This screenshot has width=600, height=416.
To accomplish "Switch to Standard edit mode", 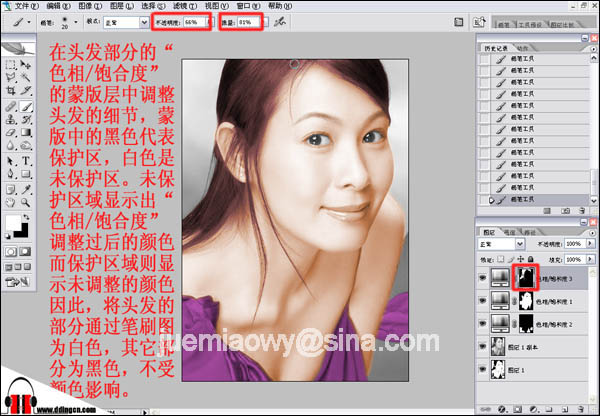I will pos(11,251).
